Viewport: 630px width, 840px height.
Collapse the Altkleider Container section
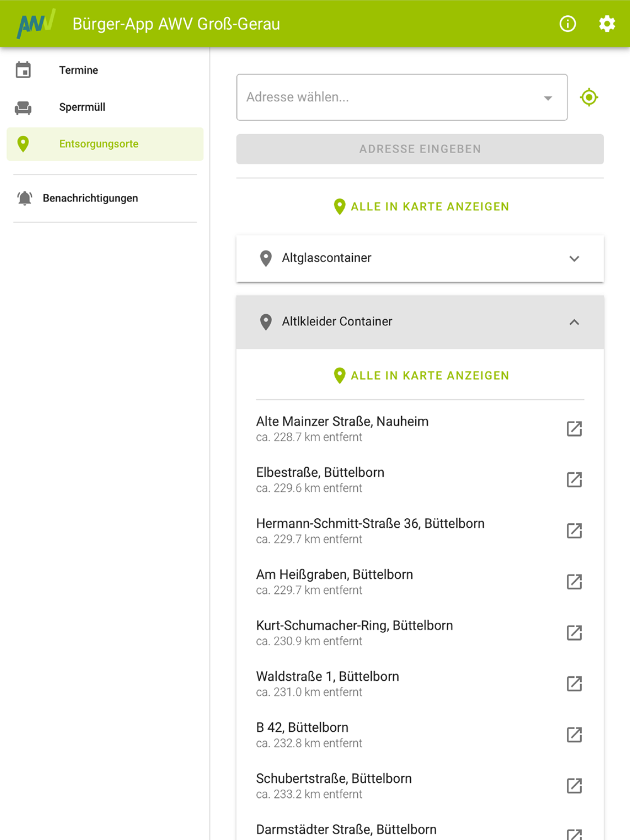pos(420,322)
